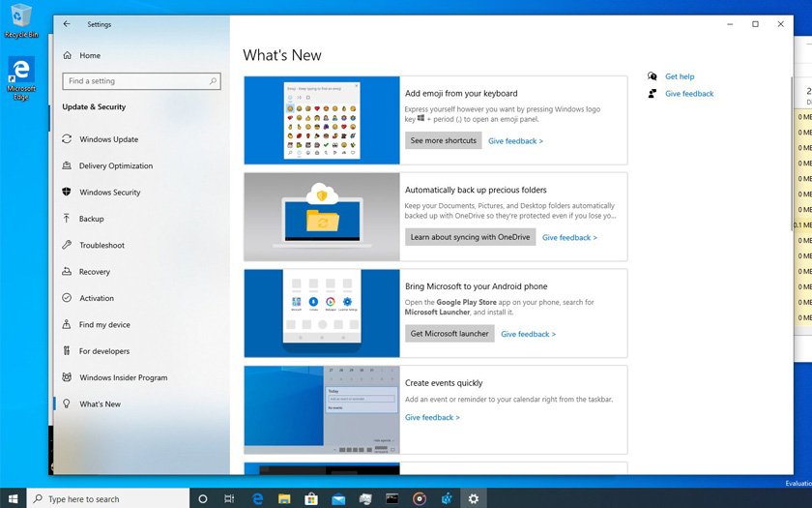812x508 pixels.
Task: Select Delivery Optimization sidebar item
Action: pos(116,165)
